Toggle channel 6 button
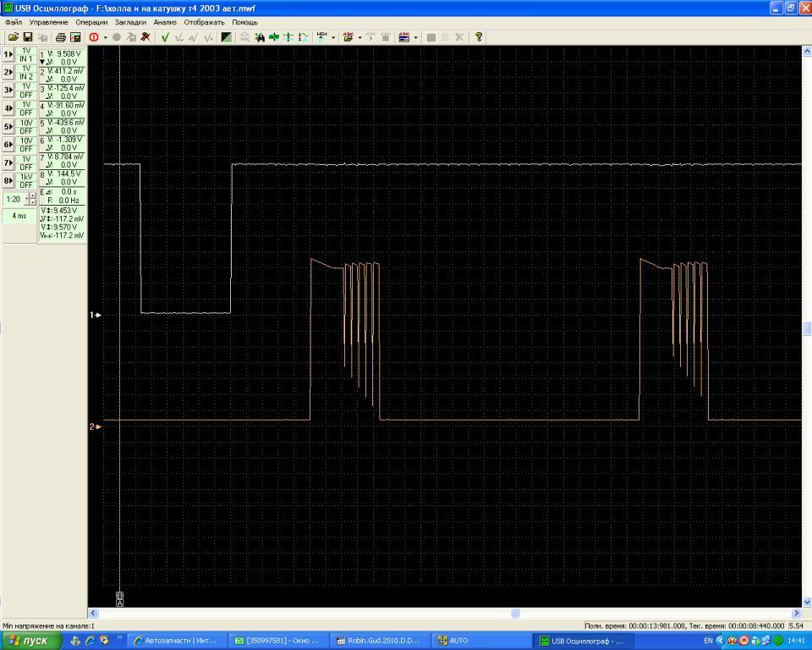This screenshot has height=650, width=812. 8,145
